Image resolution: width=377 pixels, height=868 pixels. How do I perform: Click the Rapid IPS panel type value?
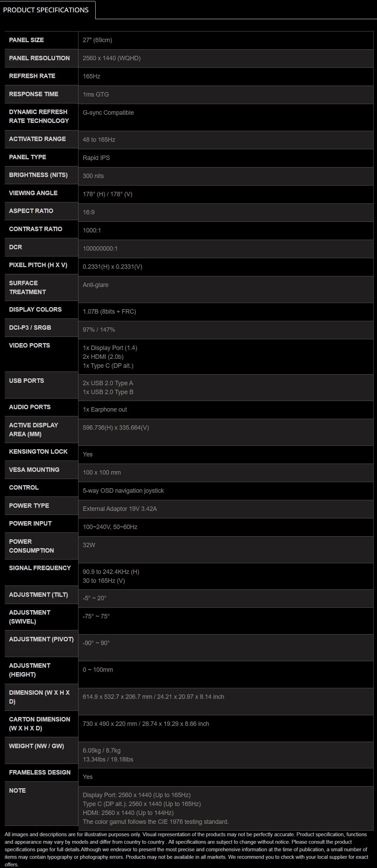coord(96,158)
